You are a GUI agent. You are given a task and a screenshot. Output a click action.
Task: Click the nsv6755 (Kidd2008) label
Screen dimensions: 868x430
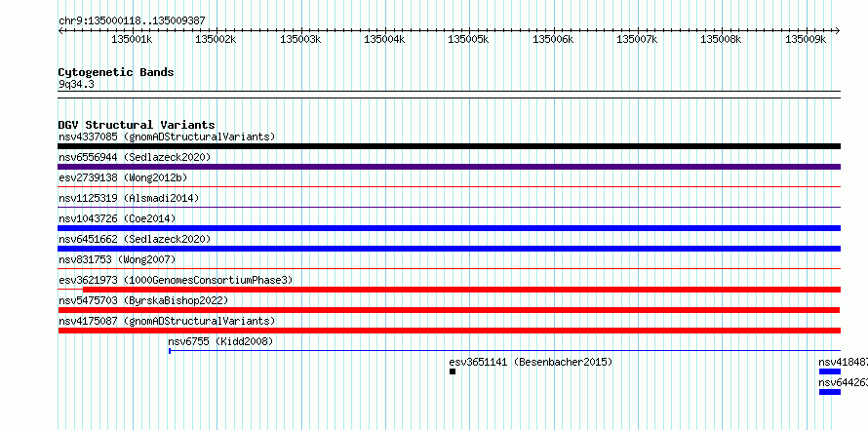220,341
